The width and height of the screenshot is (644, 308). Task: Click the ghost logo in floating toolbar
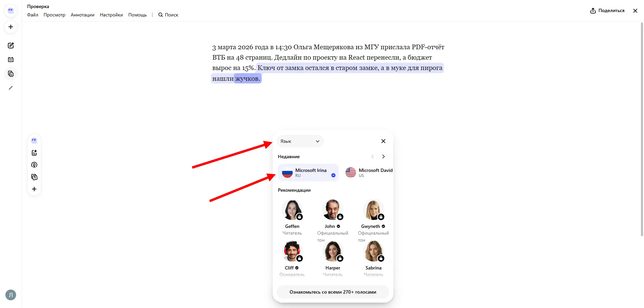click(34, 140)
